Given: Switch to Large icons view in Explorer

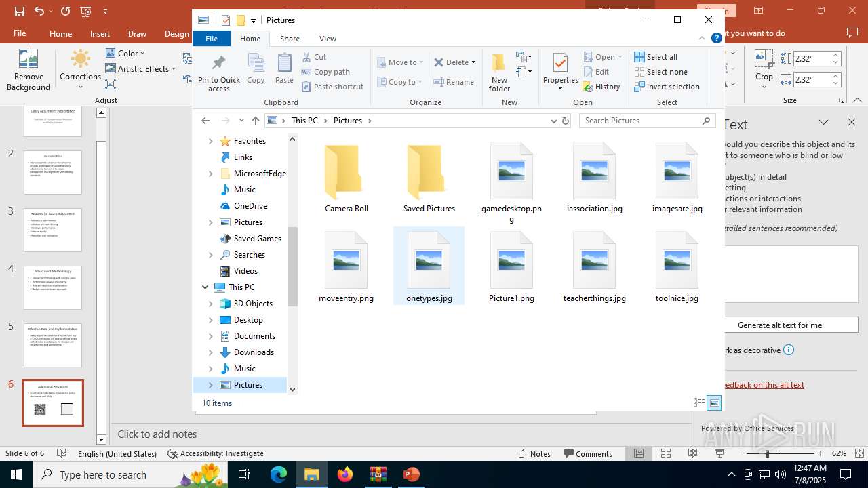Looking at the screenshot, I should pyautogui.click(x=714, y=403).
